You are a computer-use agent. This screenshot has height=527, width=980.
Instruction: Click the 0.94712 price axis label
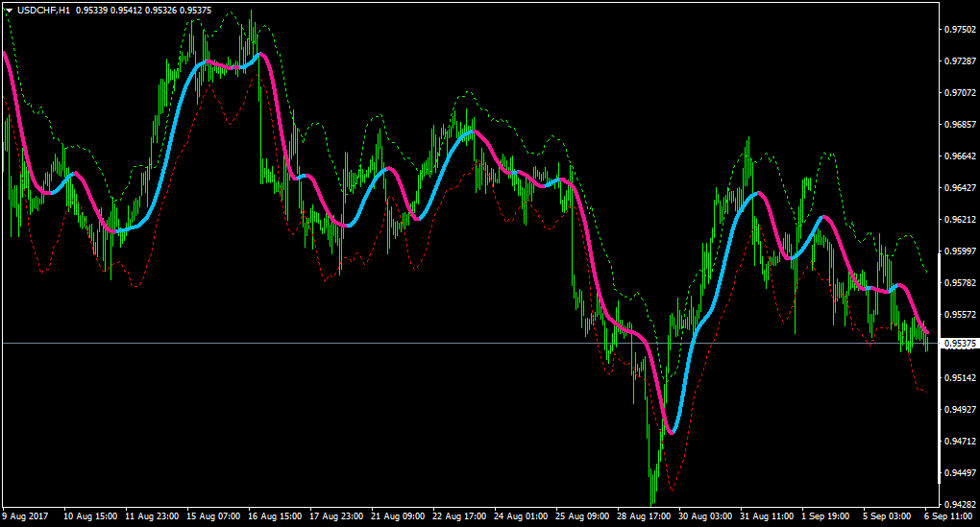pyautogui.click(x=960, y=441)
